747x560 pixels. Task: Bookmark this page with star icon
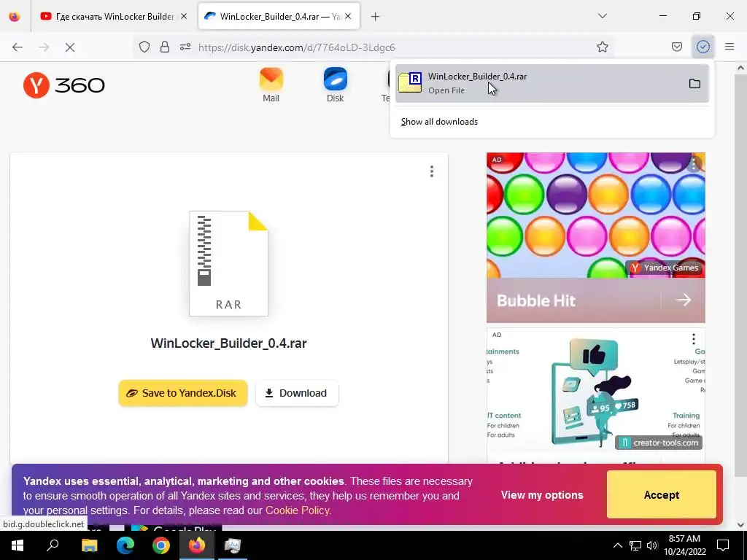602,47
